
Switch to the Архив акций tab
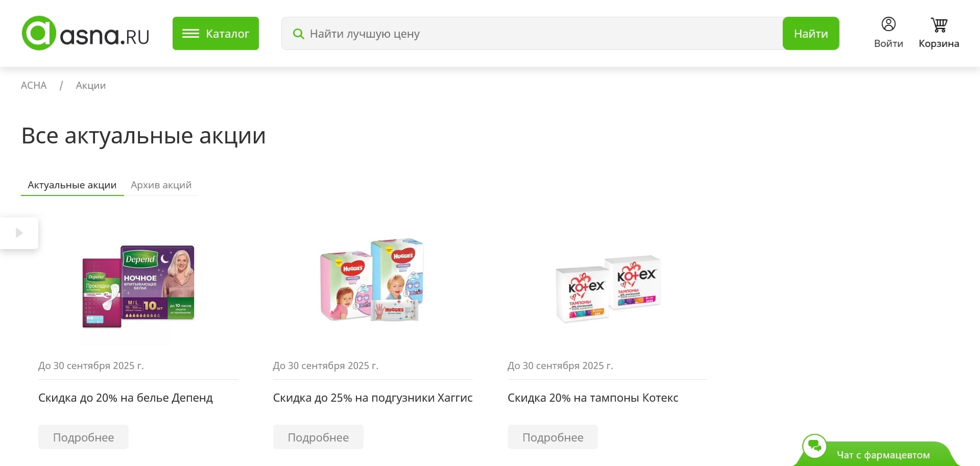pyautogui.click(x=161, y=185)
